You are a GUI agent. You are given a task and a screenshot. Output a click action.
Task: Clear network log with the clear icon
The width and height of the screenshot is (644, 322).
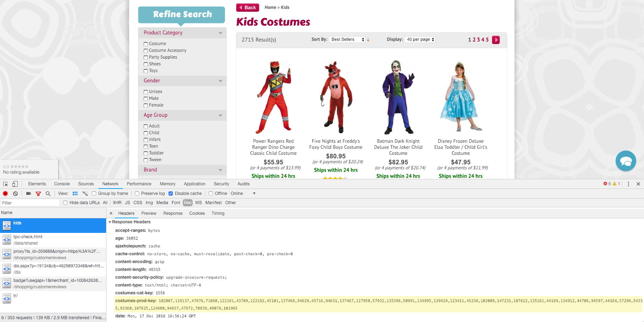15,193
